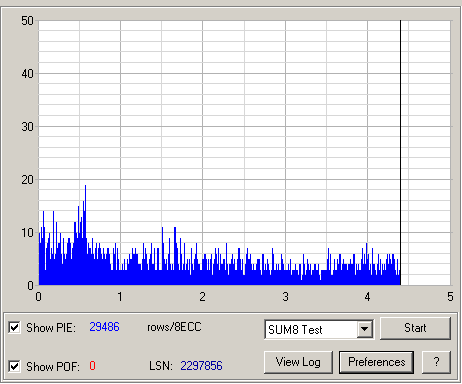Click the black vertical end-of-scan marker line
This screenshot has height=384, width=462.
[x=400, y=153]
